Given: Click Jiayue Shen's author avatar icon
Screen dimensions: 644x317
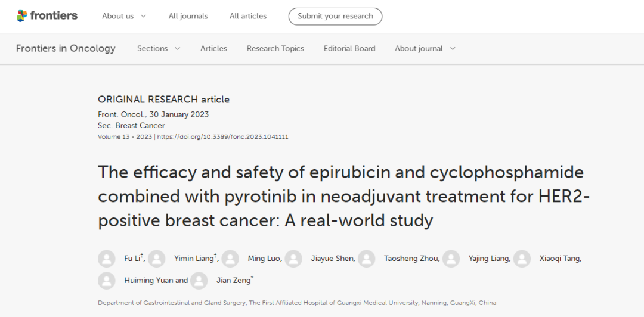Looking at the screenshot, I should (x=293, y=259).
